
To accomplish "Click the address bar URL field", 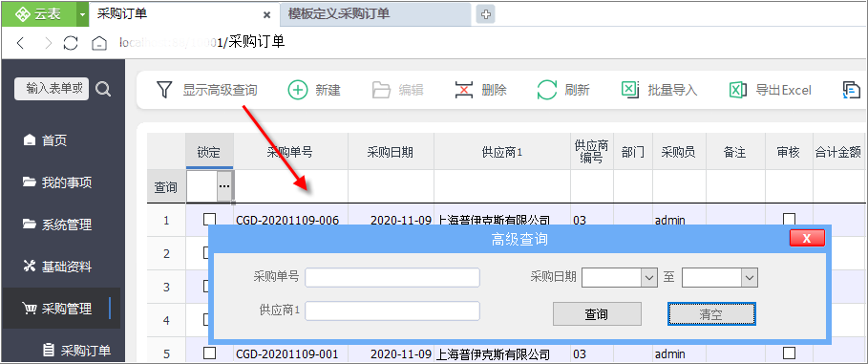I will click(202, 42).
